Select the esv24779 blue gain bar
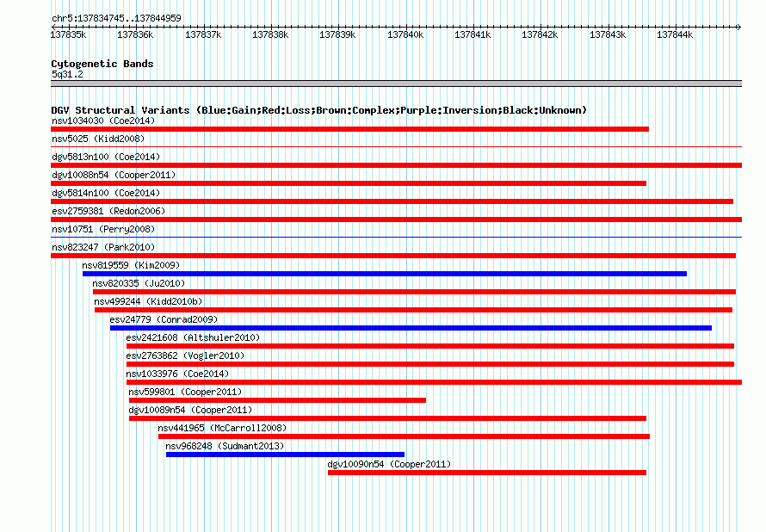Viewport: 766px width, 532px height. pos(411,328)
